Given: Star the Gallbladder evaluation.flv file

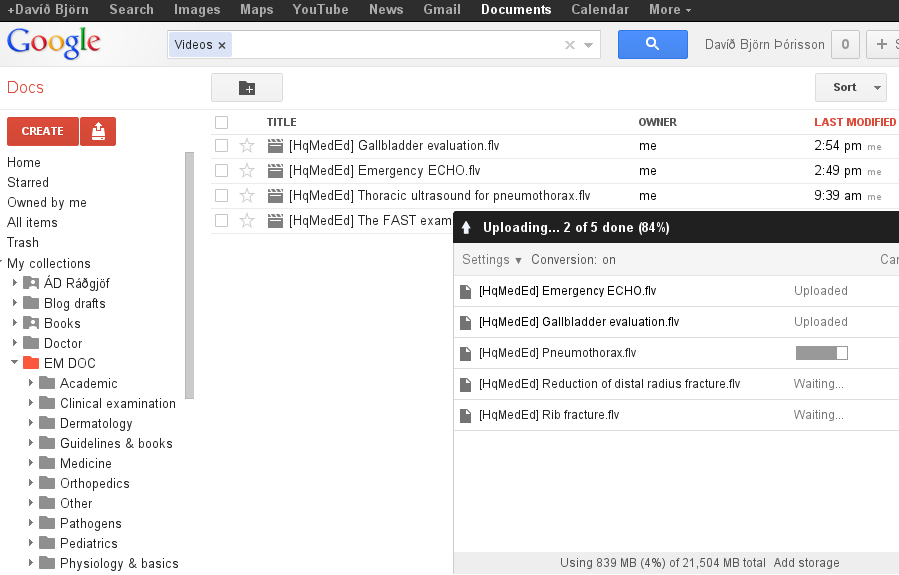Looking at the screenshot, I should point(247,146).
